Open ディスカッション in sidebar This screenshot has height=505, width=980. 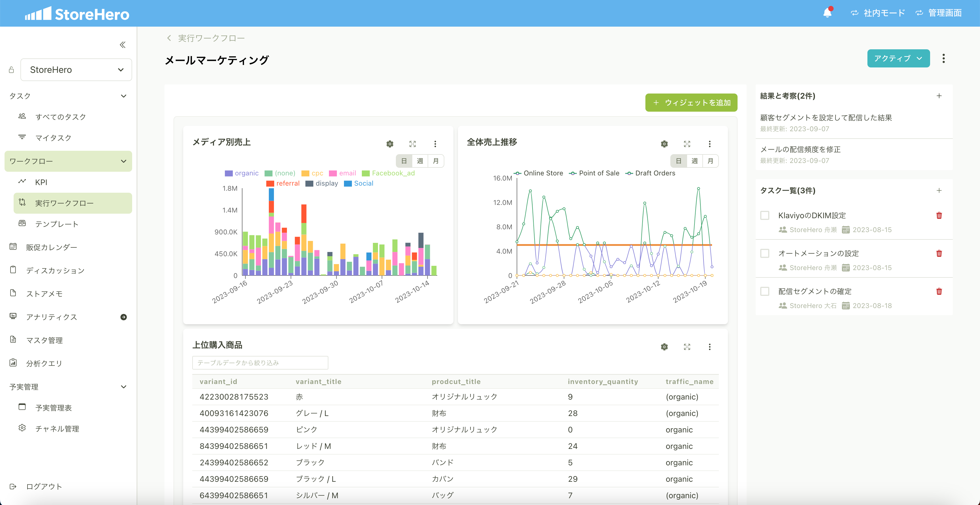pos(68,270)
